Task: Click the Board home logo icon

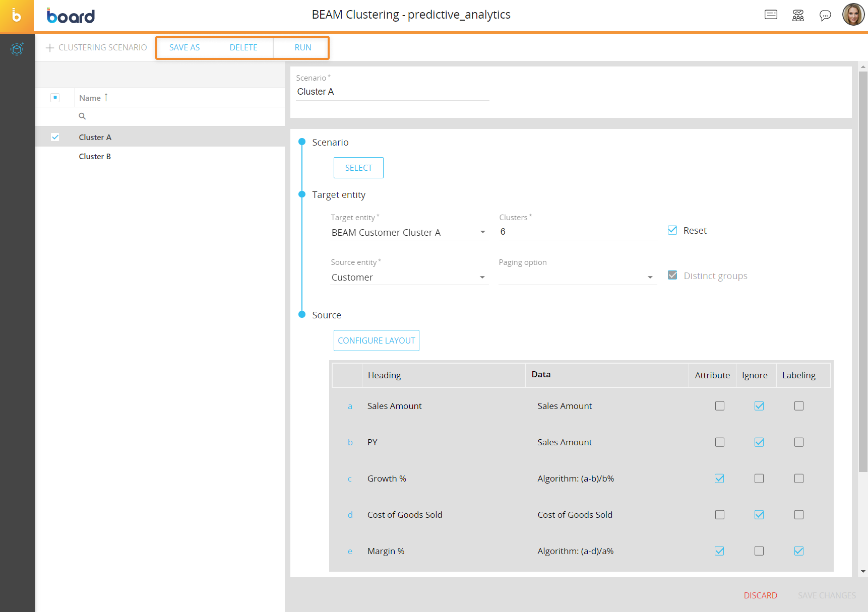Action: coord(17,16)
